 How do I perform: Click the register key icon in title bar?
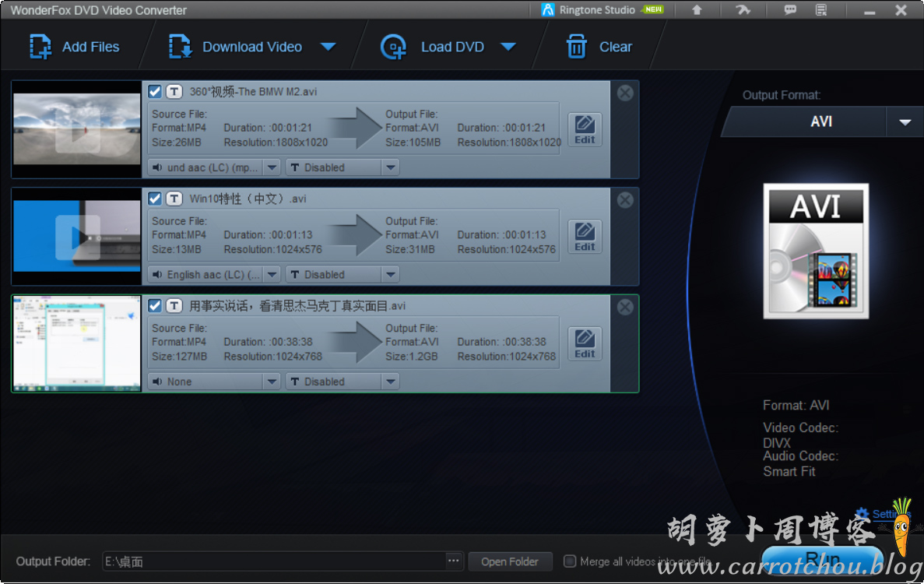click(x=743, y=10)
